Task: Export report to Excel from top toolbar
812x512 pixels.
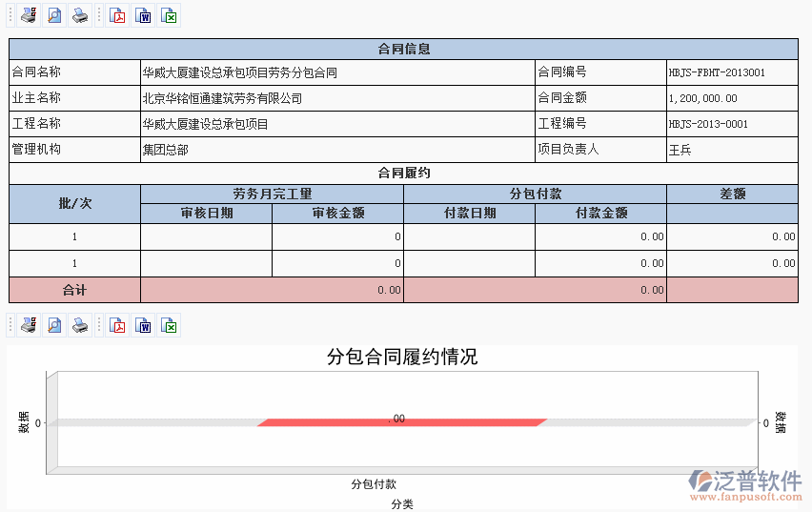Action: coord(169,15)
